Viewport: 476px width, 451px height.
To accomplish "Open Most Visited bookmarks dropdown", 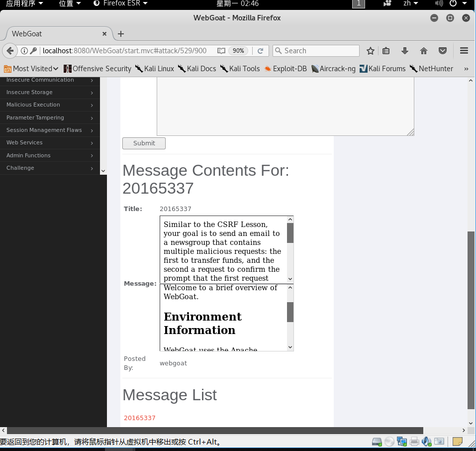I will point(31,69).
